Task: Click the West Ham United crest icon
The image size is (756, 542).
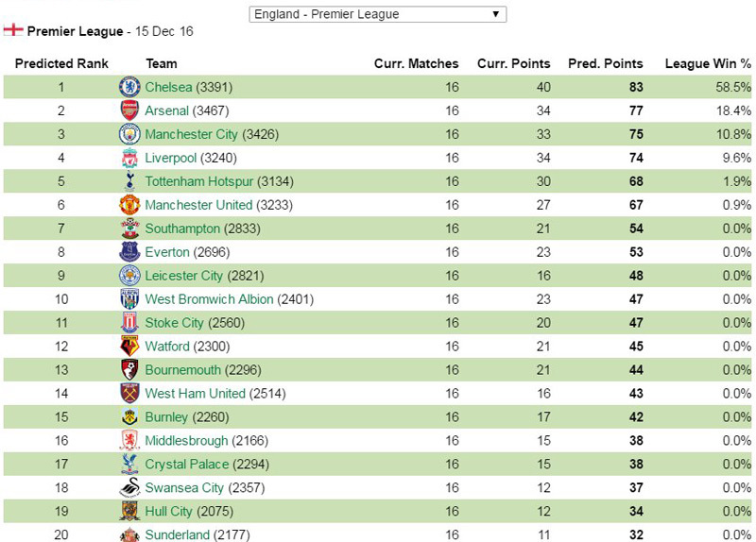Action: (x=129, y=394)
